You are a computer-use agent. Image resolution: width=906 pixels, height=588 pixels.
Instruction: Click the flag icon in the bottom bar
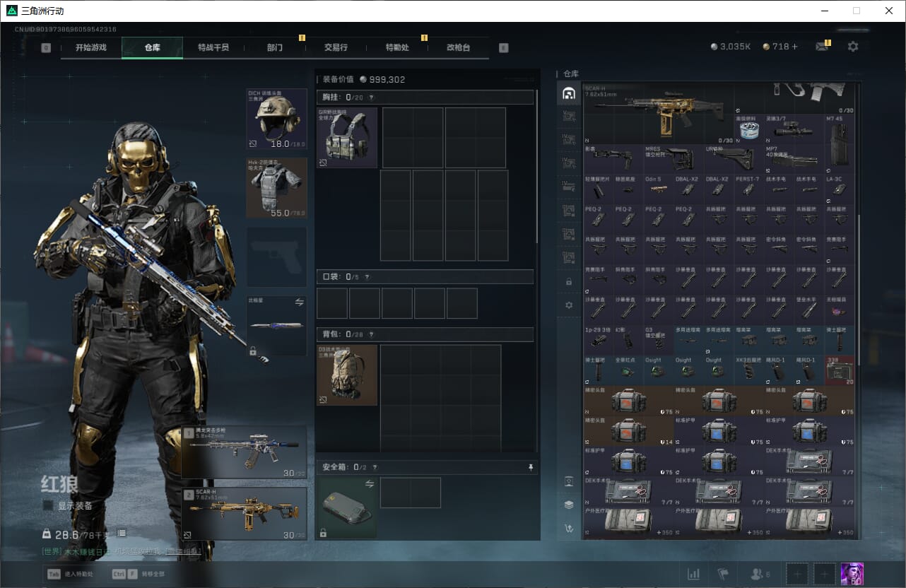723,574
